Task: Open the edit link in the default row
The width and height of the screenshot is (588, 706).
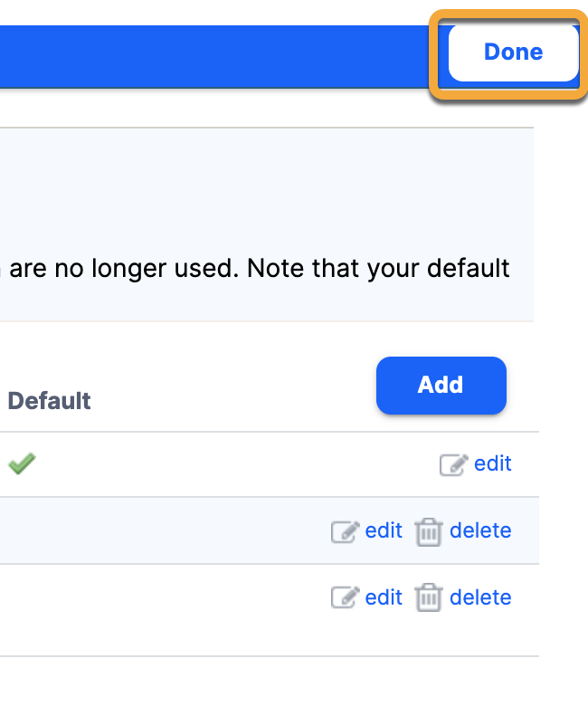Action: coord(493,463)
